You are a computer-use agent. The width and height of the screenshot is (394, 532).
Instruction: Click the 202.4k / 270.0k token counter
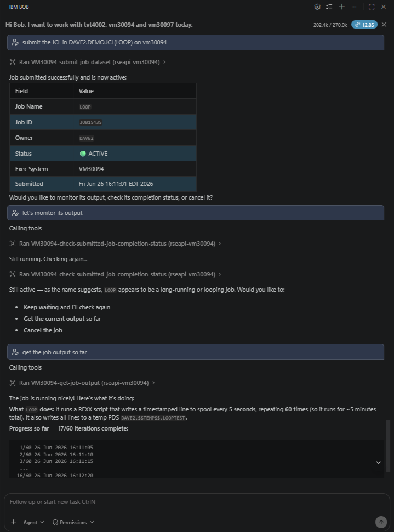tap(330, 25)
